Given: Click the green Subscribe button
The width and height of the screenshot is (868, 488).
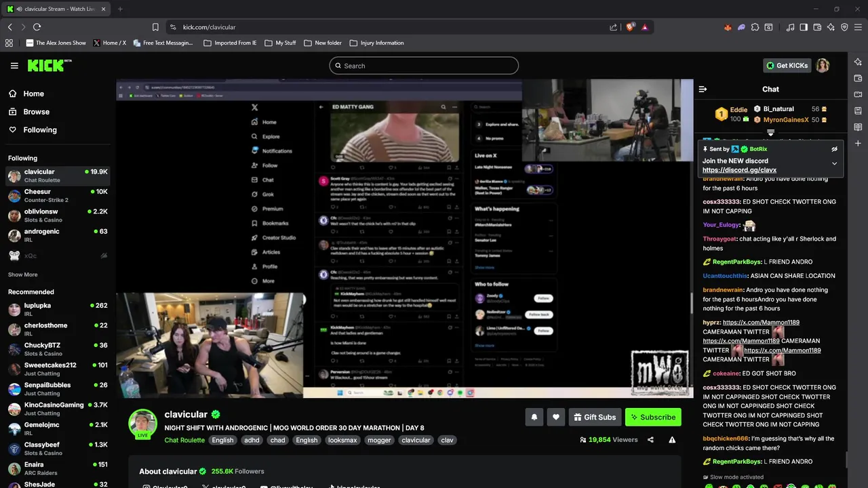Looking at the screenshot, I should 652,417.
